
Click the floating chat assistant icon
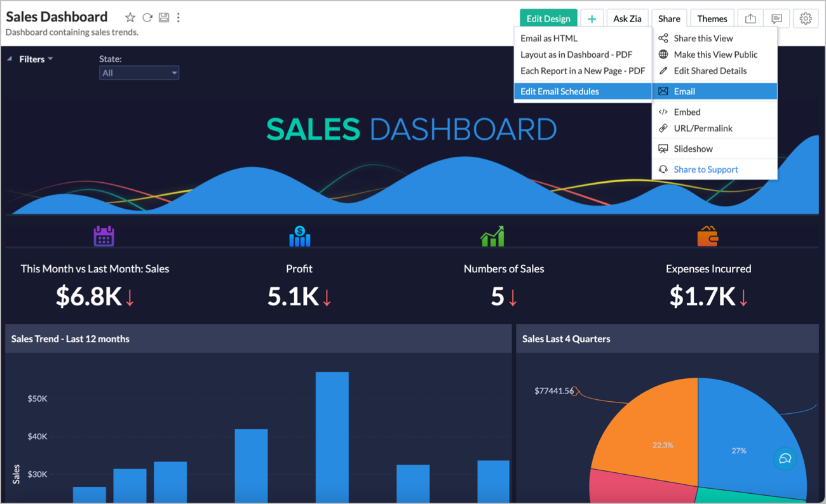[785, 458]
